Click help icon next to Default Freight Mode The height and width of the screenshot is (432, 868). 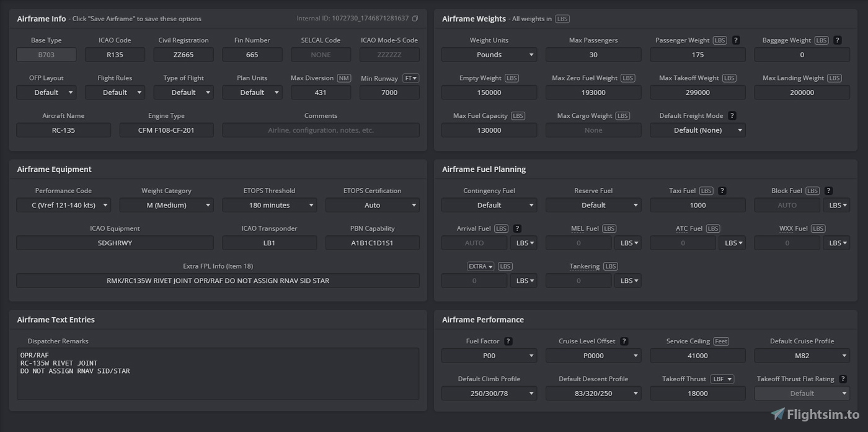coord(732,116)
